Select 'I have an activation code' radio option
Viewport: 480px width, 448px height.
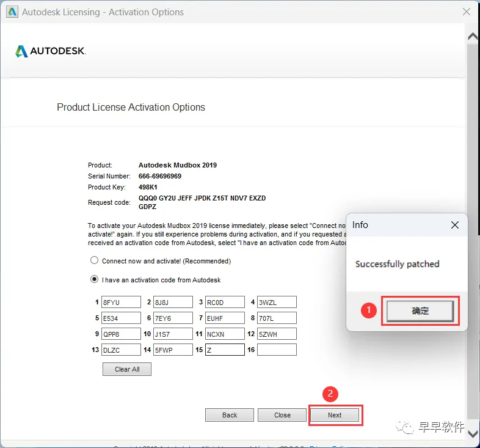point(94,279)
